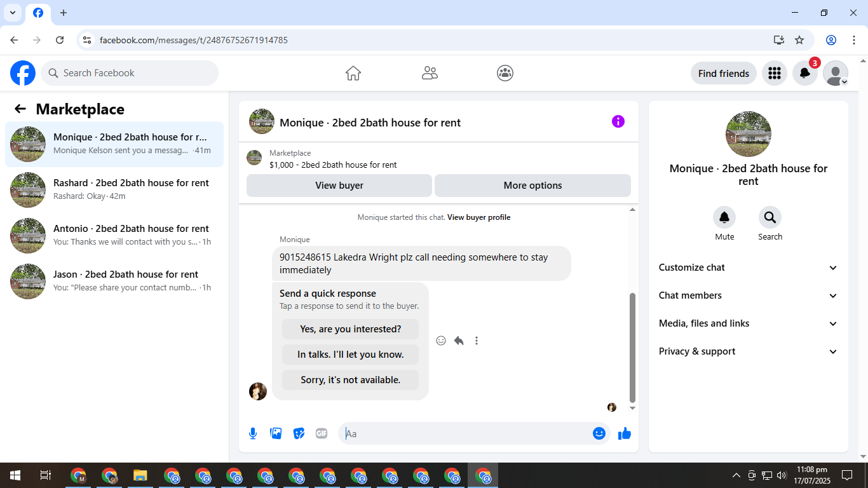The height and width of the screenshot is (488, 868).
Task: Show hidden system tray icons
Action: click(736, 475)
